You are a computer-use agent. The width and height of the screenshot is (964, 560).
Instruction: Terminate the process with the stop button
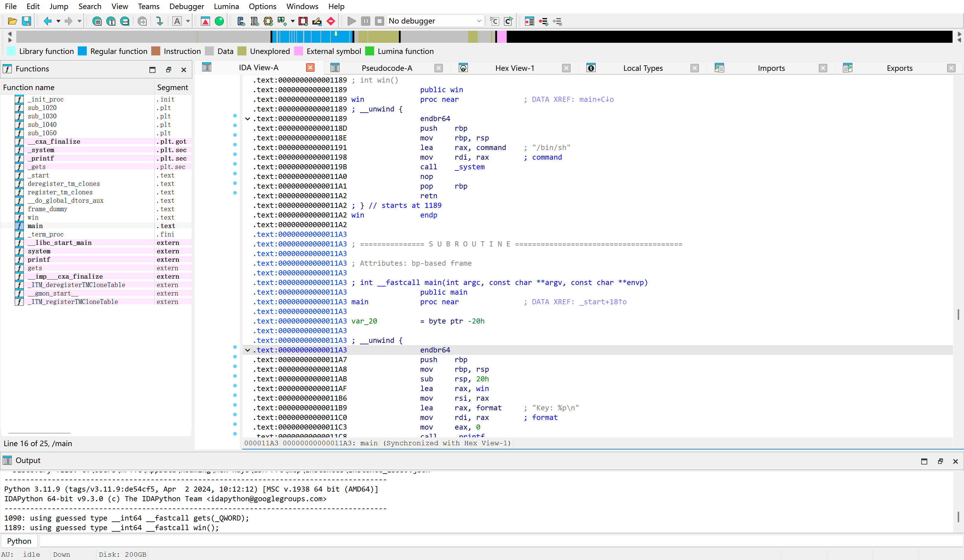point(380,21)
